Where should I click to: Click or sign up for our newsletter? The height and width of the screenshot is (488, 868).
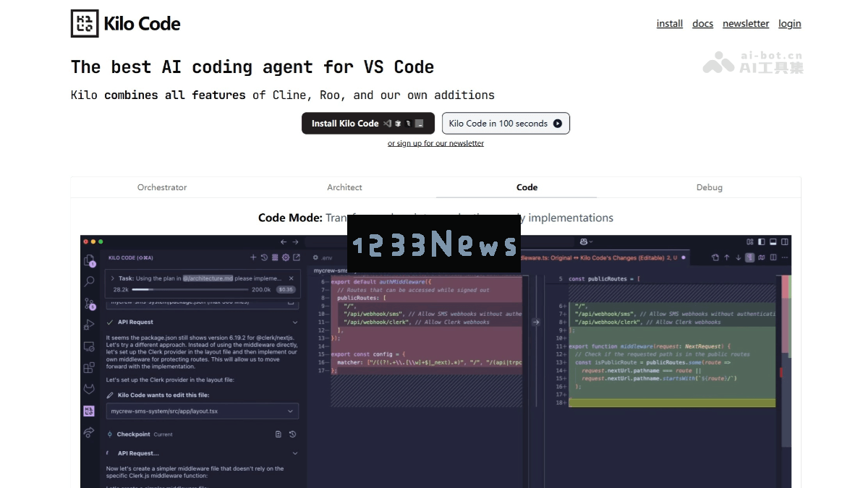(435, 143)
